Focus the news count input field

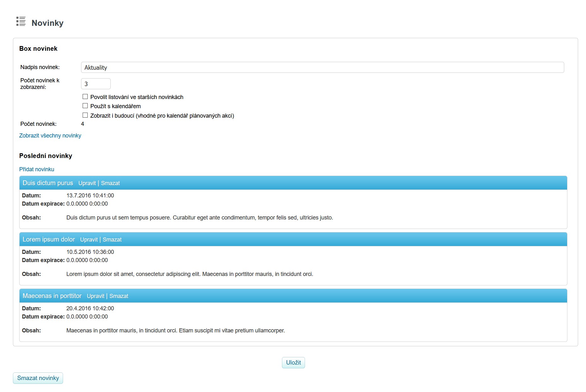96,84
